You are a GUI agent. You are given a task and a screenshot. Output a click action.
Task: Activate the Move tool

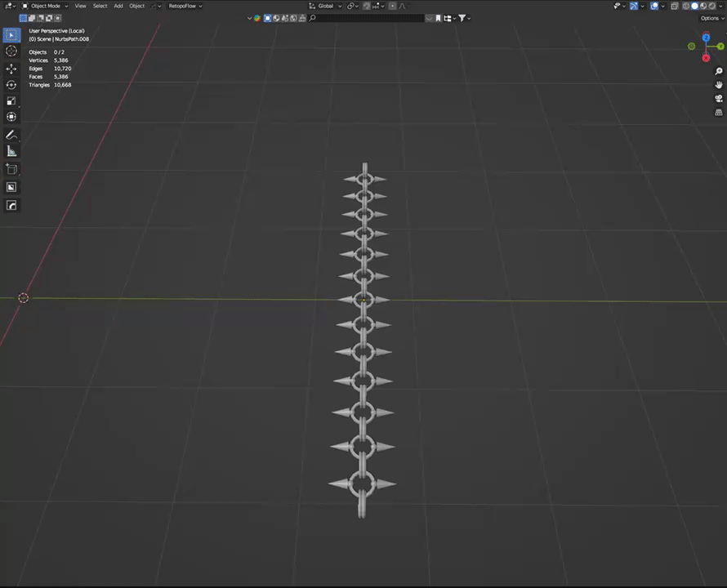(11, 69)
